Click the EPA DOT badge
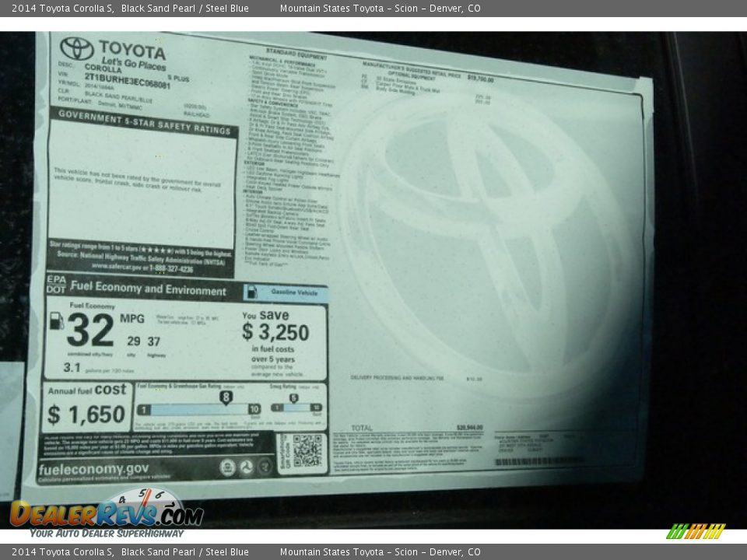 (56, 284)
